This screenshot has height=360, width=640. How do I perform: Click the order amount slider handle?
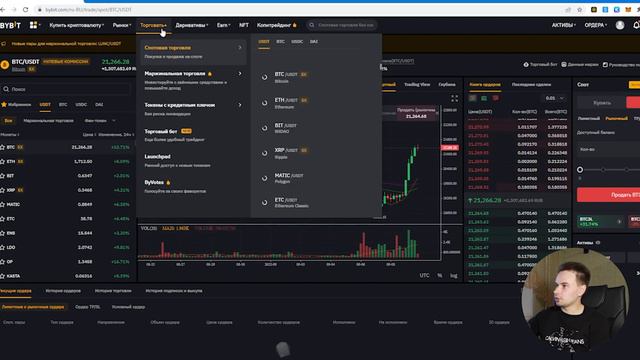pos(580,169)
